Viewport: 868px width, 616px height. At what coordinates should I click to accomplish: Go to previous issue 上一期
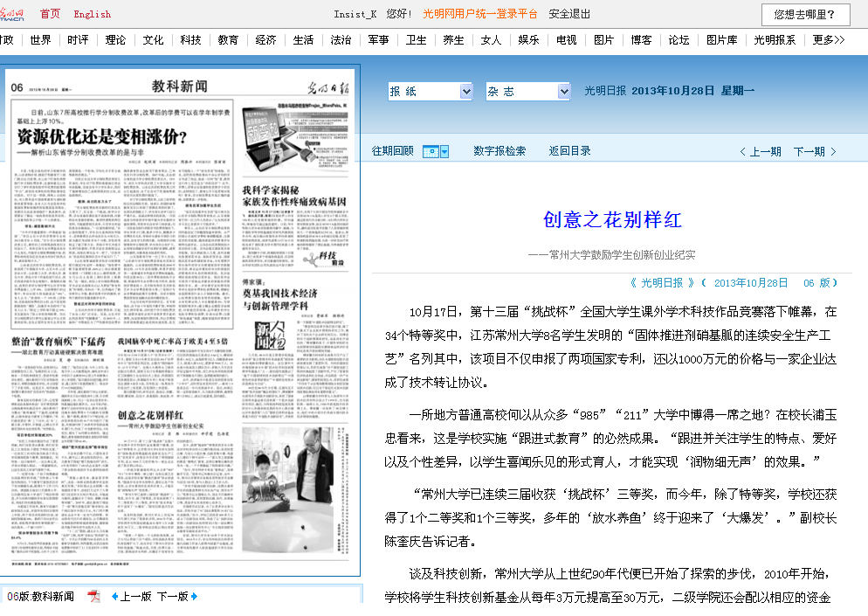(760, 151)
